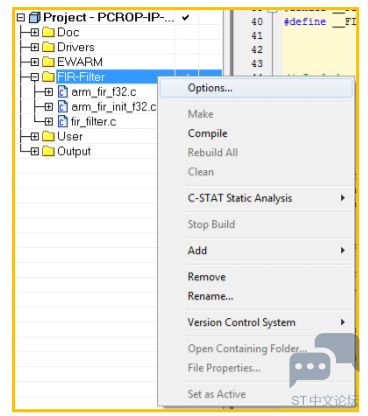Click line number 40 in the editor
This screenshot has height=416, width=368.
(x=257, y=22)
